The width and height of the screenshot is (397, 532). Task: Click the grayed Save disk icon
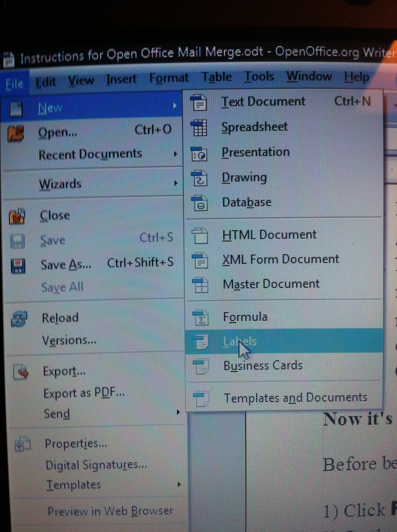coord(18,241)
